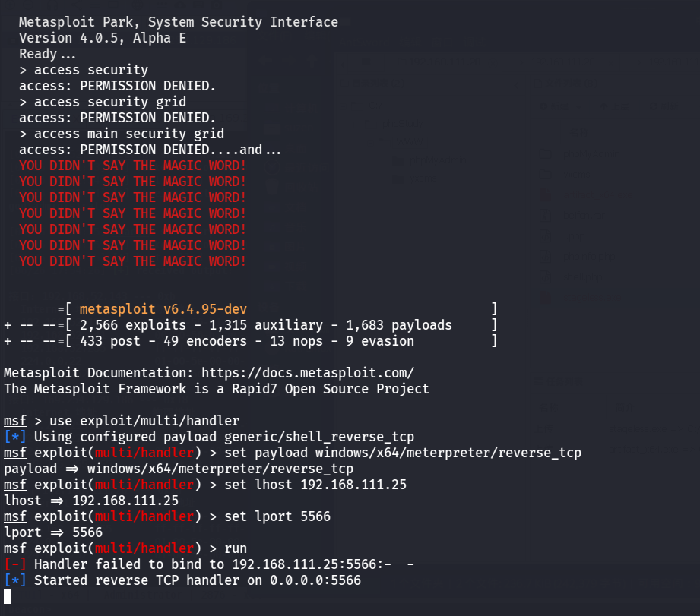The width and height of the screenshot is (700, 616).
Task: Click the "Metasploit Documentation:" label
Action: tap(99, 372)
